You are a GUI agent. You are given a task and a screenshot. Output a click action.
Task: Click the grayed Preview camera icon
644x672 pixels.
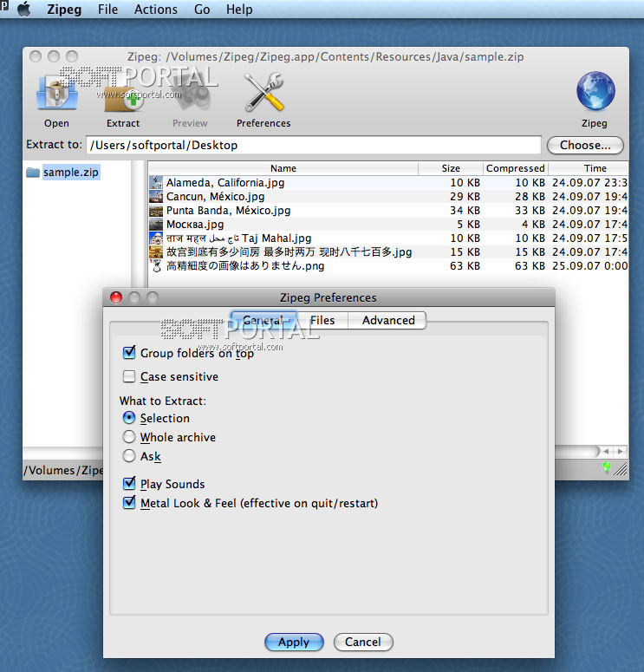(190, 95)
